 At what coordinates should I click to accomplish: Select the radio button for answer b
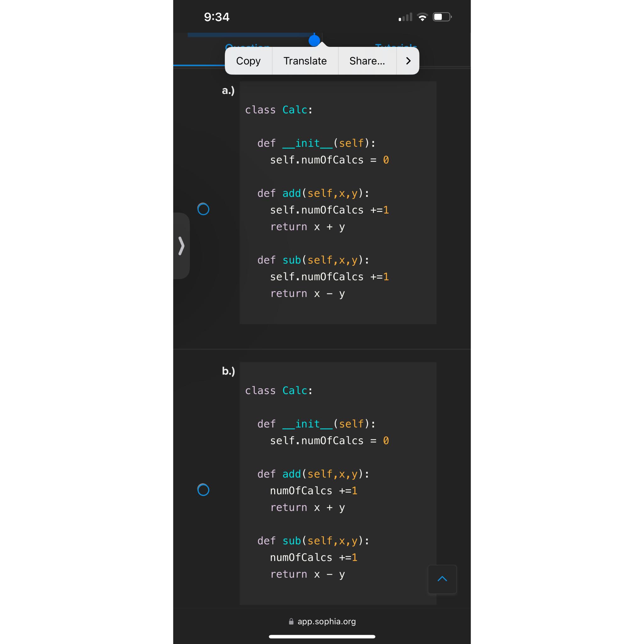[203, 490]
